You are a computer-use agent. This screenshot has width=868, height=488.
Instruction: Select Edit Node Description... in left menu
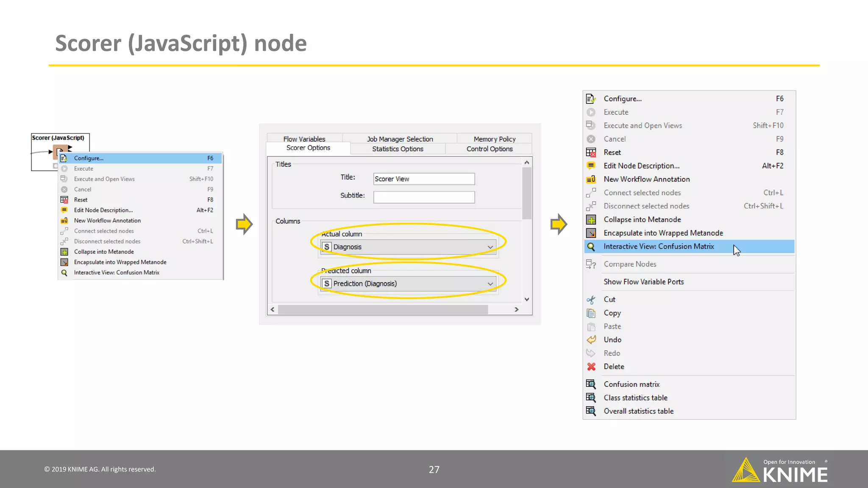coord(140,210)
